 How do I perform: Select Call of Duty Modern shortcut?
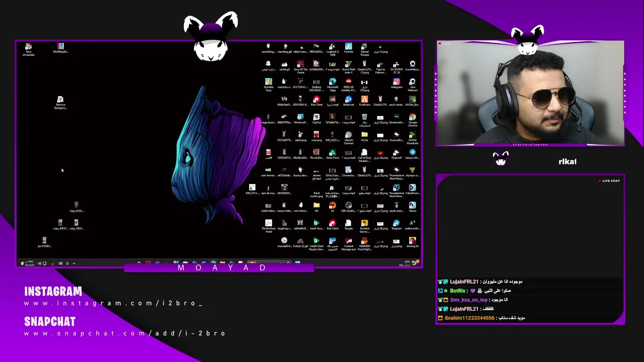click(364, 155)
